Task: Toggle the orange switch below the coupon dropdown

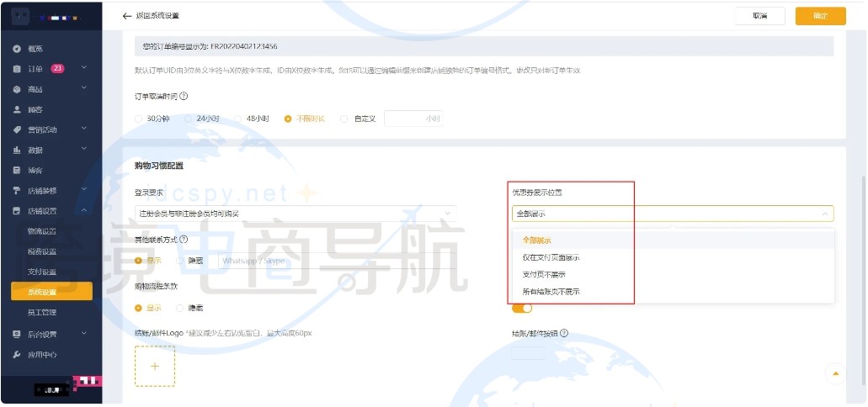Action: tap(522, 308)
